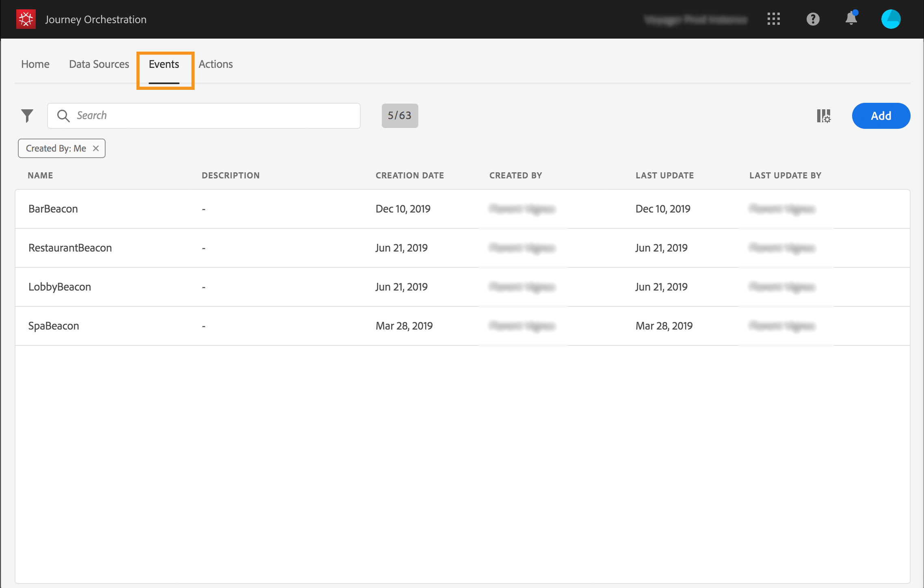924x588 pixels.
Task: Switch to the Data Sources tab
Action: (x=99, y=64)
